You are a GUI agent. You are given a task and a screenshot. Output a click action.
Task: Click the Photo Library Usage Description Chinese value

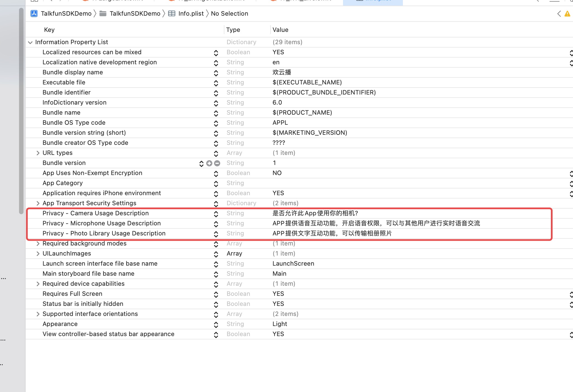[332, 233]
